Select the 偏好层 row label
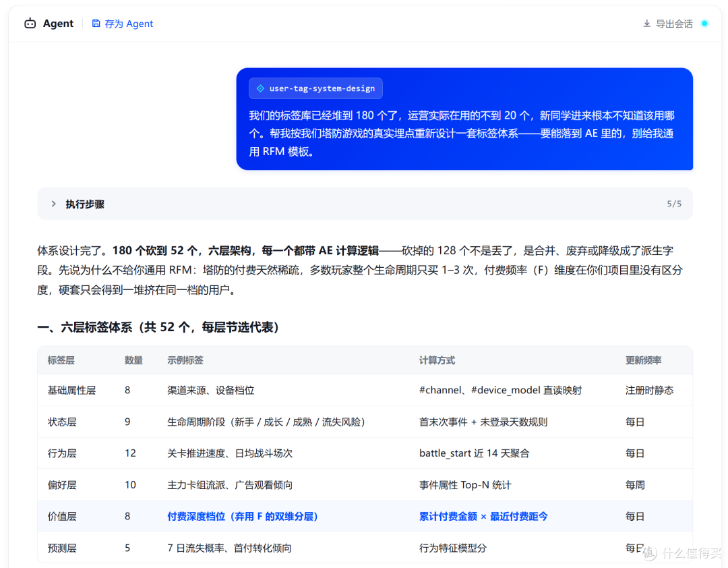728x568 pixels. (x=62, y=485)
